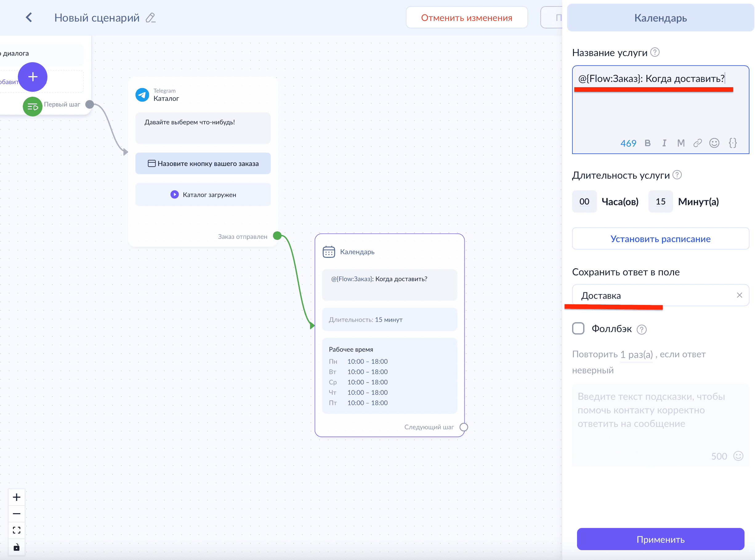Screen dimensions: 755x560
Task: Click Назовите кнопку вашего заказа button
Action: [x=203, y=163]
